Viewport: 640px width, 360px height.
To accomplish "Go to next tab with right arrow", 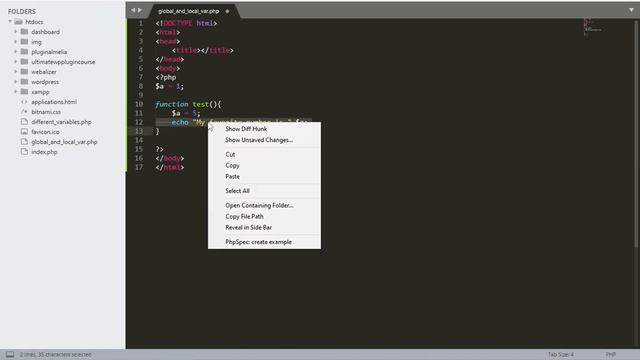I will pos(140,10).
